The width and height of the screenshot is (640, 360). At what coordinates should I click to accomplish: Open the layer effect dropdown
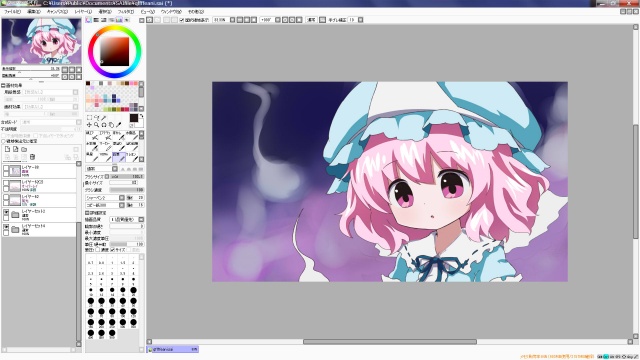[x=76, y=107]
